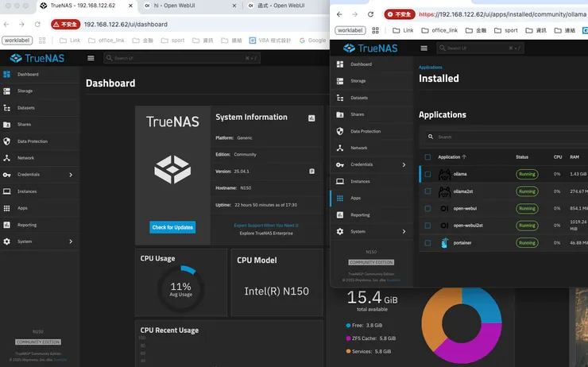Sort by Application column arrow

pyautogui.click(x=464, y=157)
